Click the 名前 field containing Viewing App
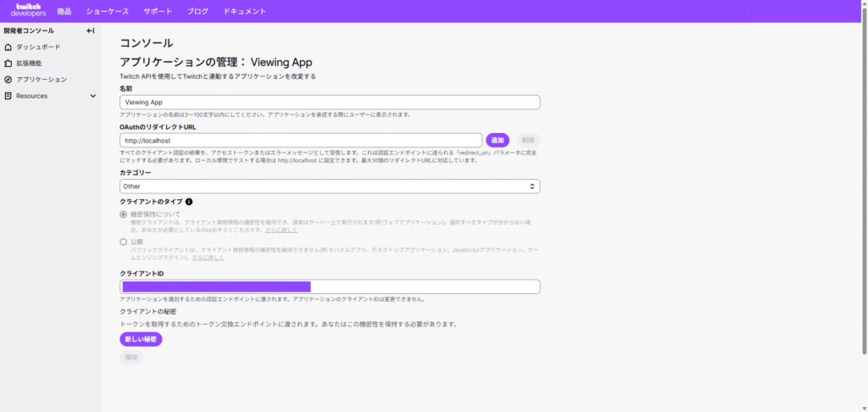The height and width of the screenshot is (412, 868). click(x=330, y=103)
